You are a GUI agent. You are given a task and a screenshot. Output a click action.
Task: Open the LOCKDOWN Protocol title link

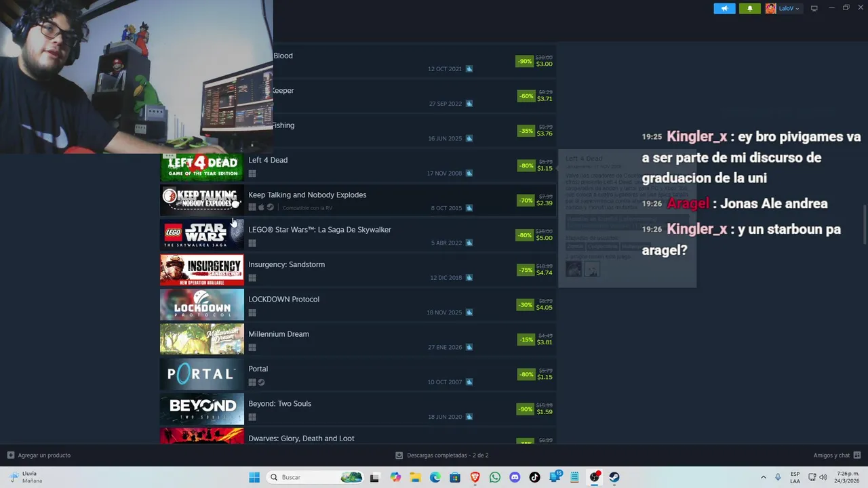(283, 299)
